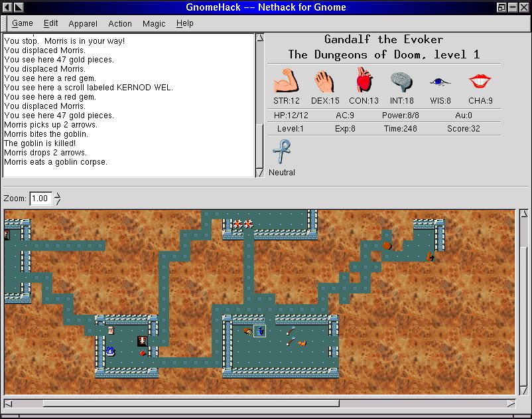Viewport: 532px width, 419px height.
Task: Click the Neutral alignment ankh icon
Action: tap(281, 151)
